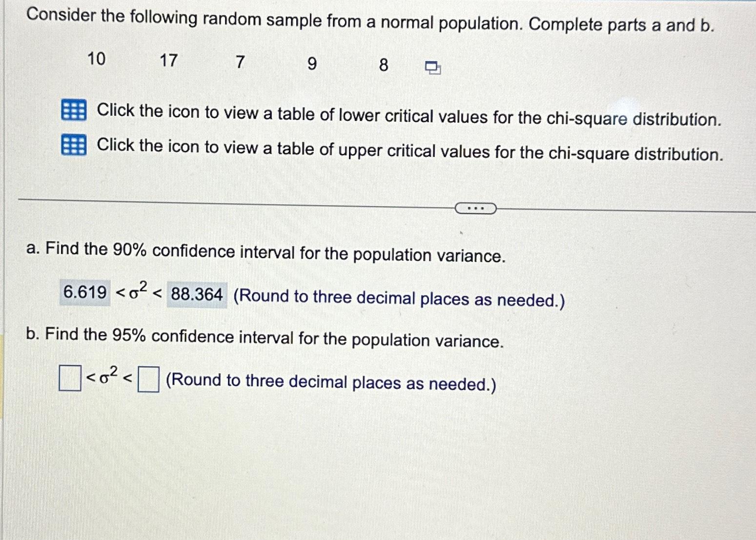
Task: Click the first empty box in part b
Action: click(x=70, y=378)
